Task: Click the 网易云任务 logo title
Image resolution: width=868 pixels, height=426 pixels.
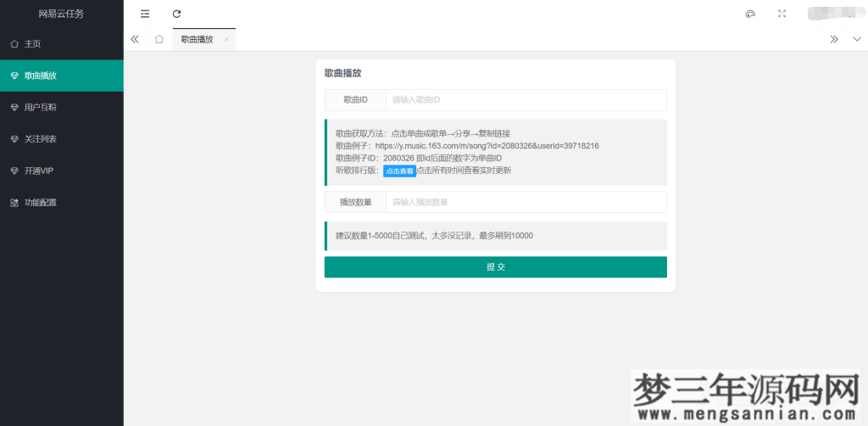Action: click(61, 14)
